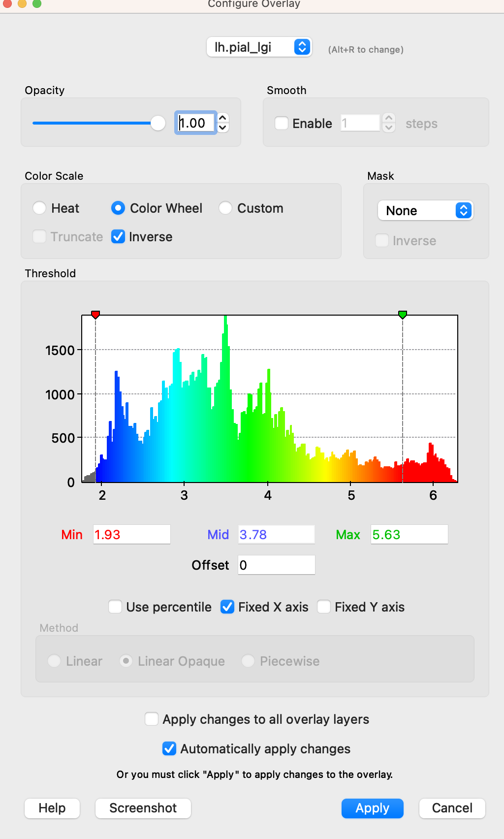Uncheck the Fixed X axis checkbox
Image resolution: width=504 pixels, height=839 pixels.
[227, 607]
